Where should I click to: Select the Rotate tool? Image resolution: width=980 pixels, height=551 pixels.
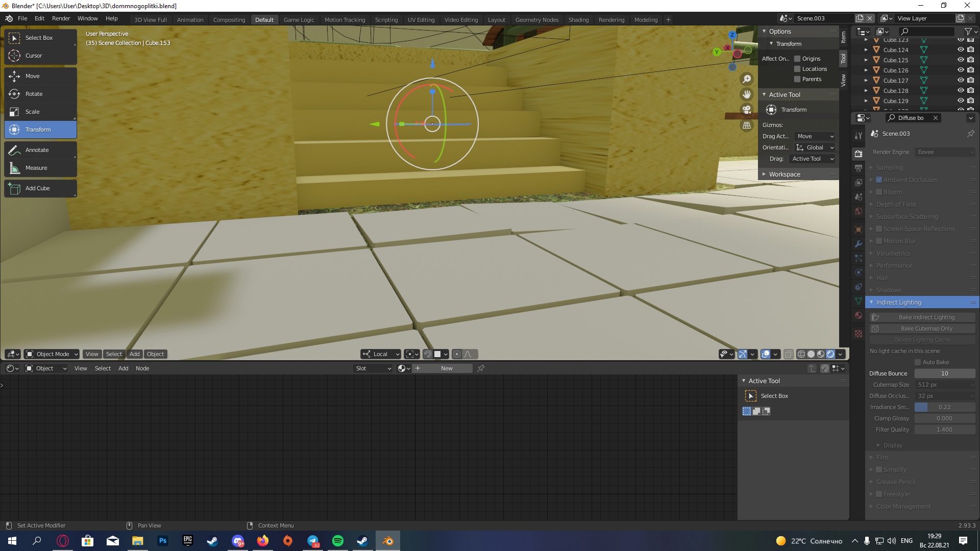pyautogui.click(x=34, y=94)
